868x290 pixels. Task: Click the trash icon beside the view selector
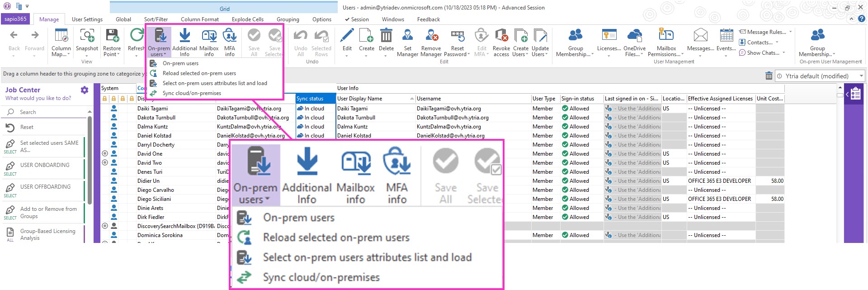[769, 76]
